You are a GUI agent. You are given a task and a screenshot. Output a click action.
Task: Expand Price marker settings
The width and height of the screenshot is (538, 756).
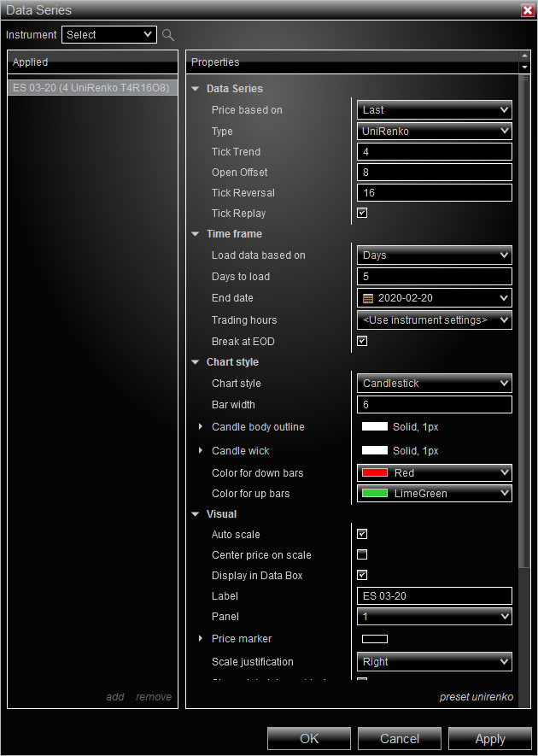click(201, 638)
